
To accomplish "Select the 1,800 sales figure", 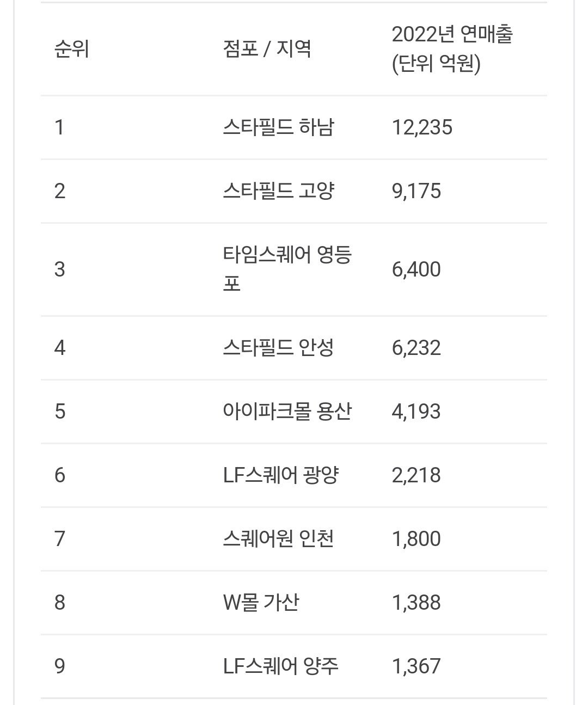I will [416, 538].
